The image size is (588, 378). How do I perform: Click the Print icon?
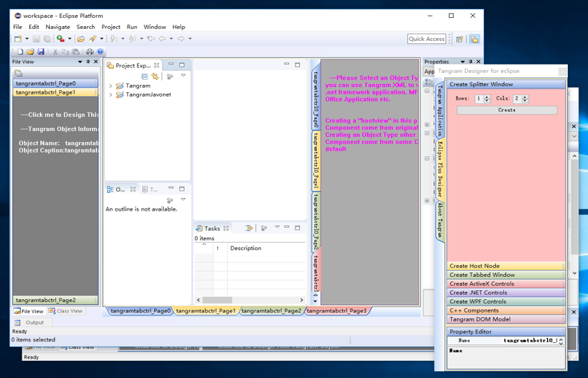point(89,52)
